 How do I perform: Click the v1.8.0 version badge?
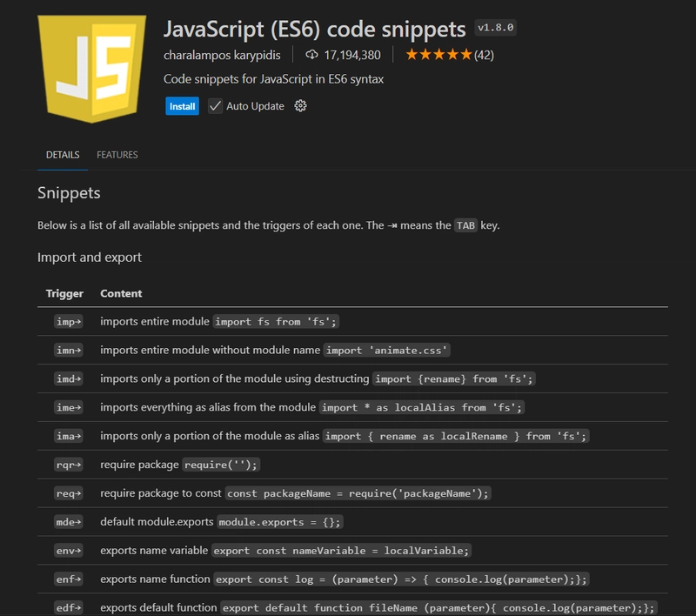tap(495, 28)
